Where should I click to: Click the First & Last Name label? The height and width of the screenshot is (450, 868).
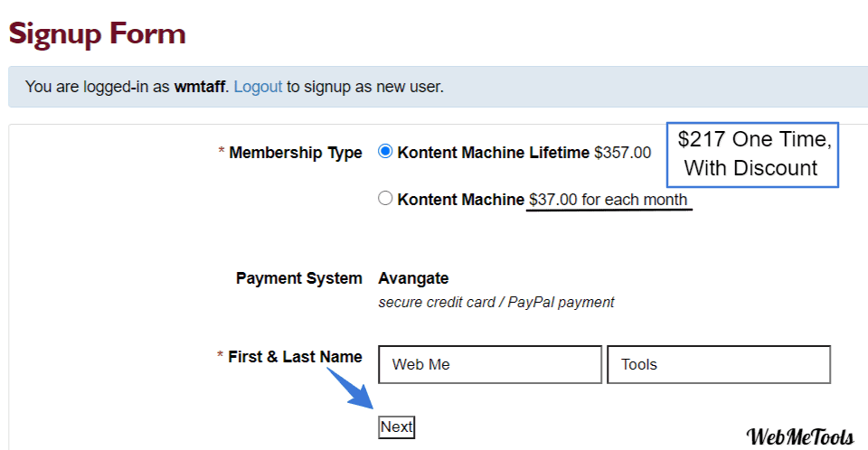(x=295, y=356)
